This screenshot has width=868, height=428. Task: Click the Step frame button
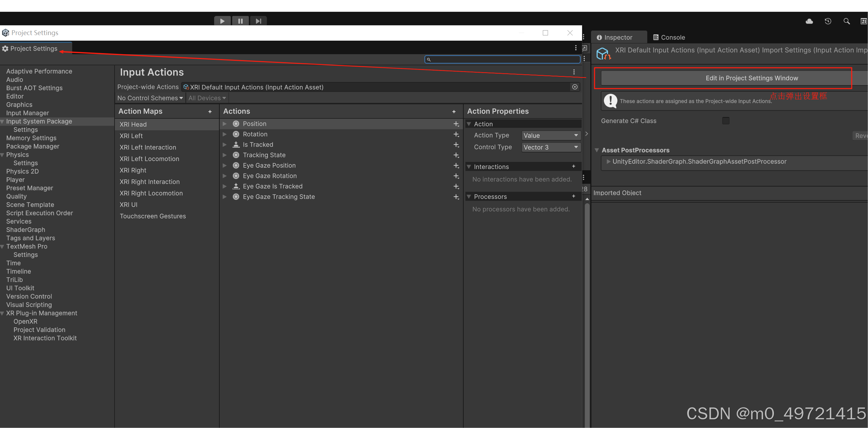pyautogui.click(x=258, y=21)
